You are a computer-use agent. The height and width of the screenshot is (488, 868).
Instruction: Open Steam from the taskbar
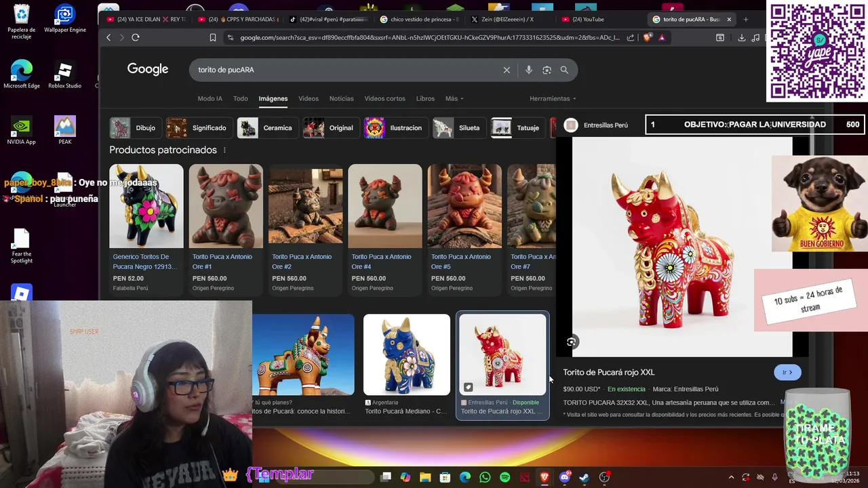click(x=584, y=477)
